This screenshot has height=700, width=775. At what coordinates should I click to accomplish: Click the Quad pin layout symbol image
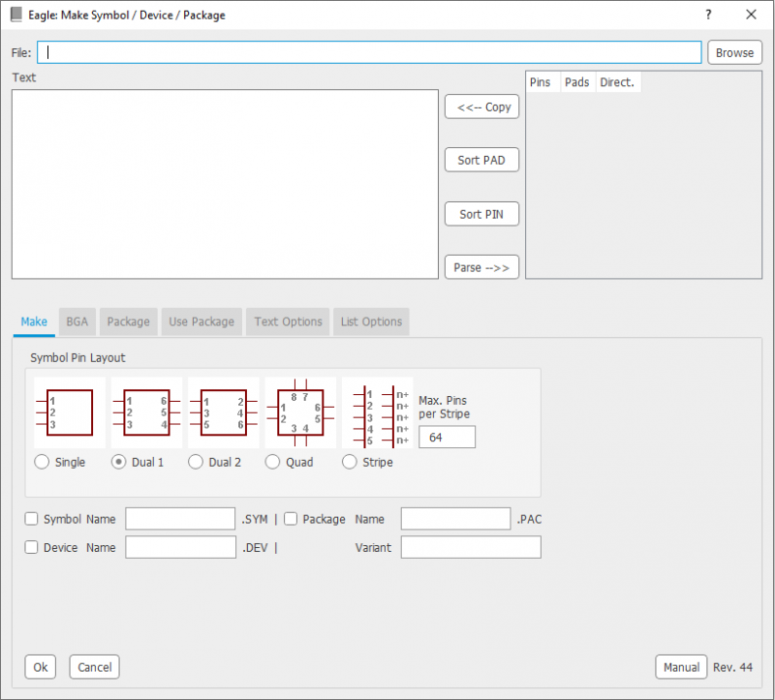[x=300, y=413]
